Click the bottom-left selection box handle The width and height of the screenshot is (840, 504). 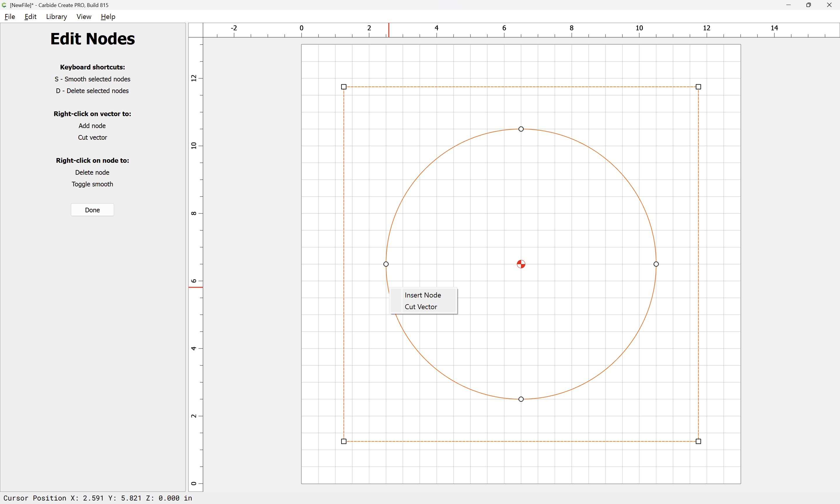(344, 441)
